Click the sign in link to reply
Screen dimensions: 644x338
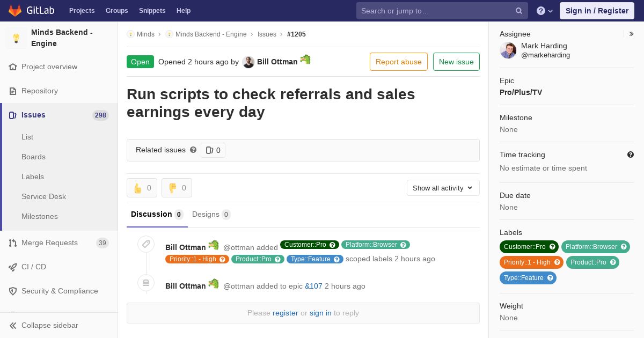pyautogui.click(x=320, y=313)
